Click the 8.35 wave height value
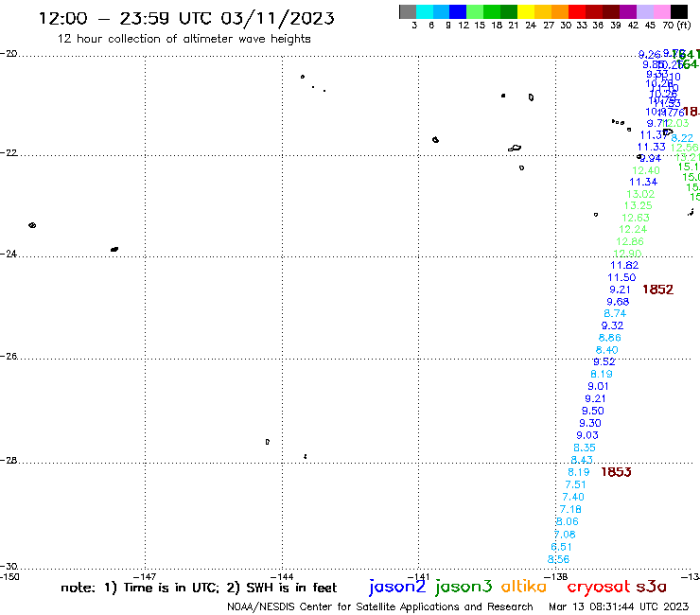Viewport: 700px width, 615px height. [x=585, y=448]
